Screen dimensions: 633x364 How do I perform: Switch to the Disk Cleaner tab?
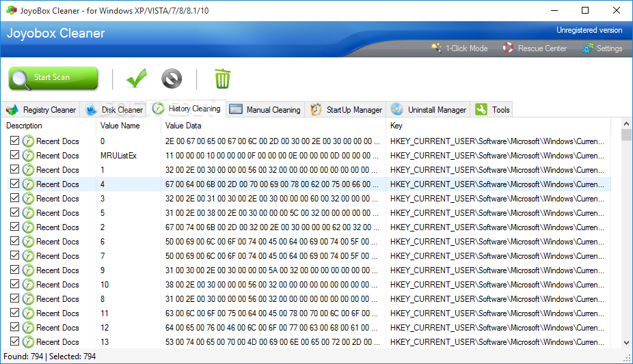pos(114,110)
